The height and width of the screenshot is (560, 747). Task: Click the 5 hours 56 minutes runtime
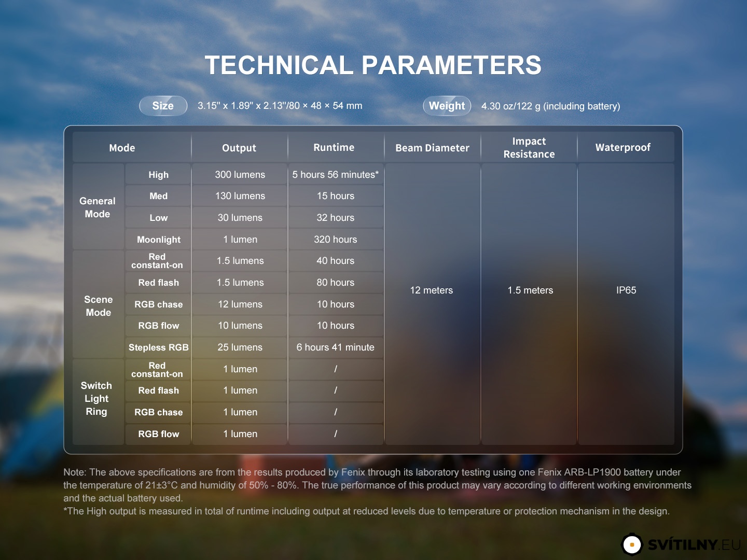click(x=335, y=175)
